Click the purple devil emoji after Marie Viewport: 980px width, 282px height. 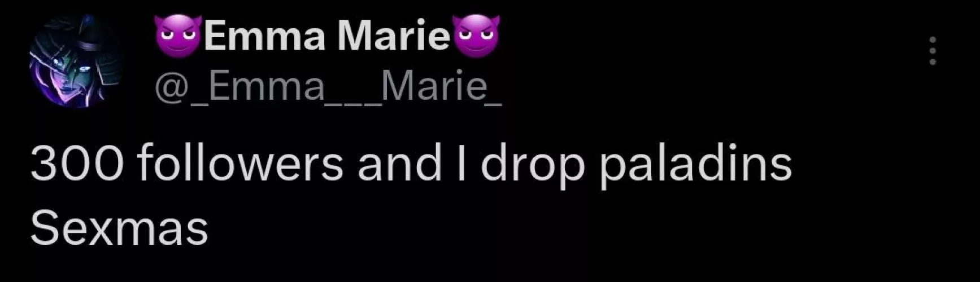[x=476, y=36]
